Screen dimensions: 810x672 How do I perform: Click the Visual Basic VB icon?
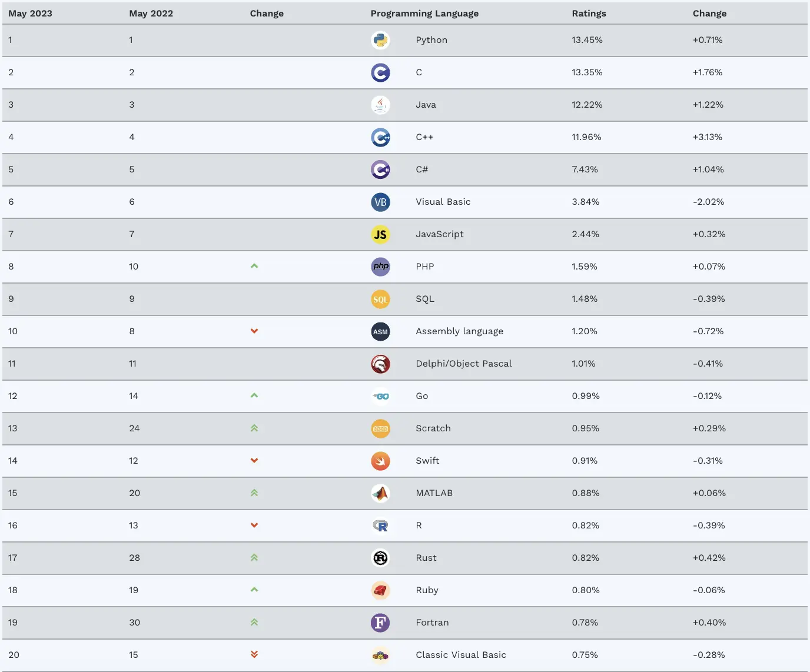[380, 202]
